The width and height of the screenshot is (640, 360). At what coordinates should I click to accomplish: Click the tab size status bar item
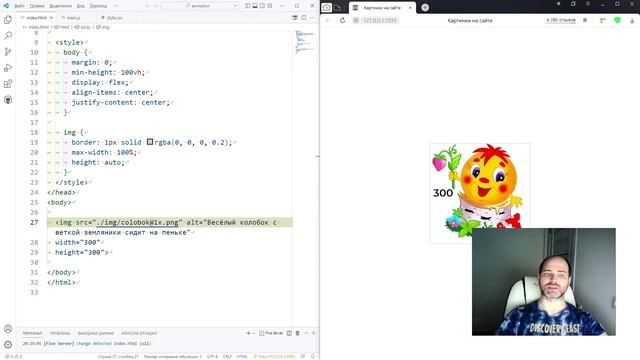point(173,356)
